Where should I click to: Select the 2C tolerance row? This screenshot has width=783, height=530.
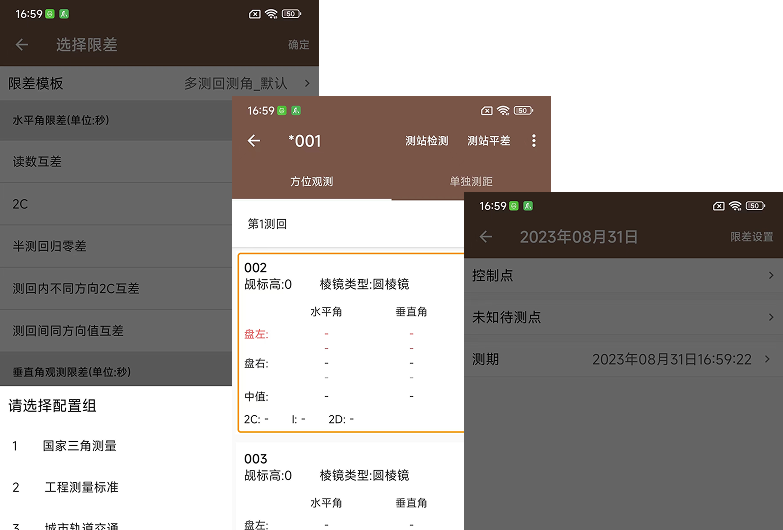click(116, 204)
